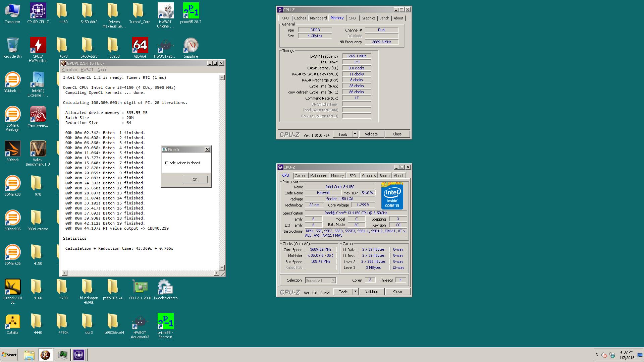
Task: Click the volume tray icon
Action: (x=604, y=355)
